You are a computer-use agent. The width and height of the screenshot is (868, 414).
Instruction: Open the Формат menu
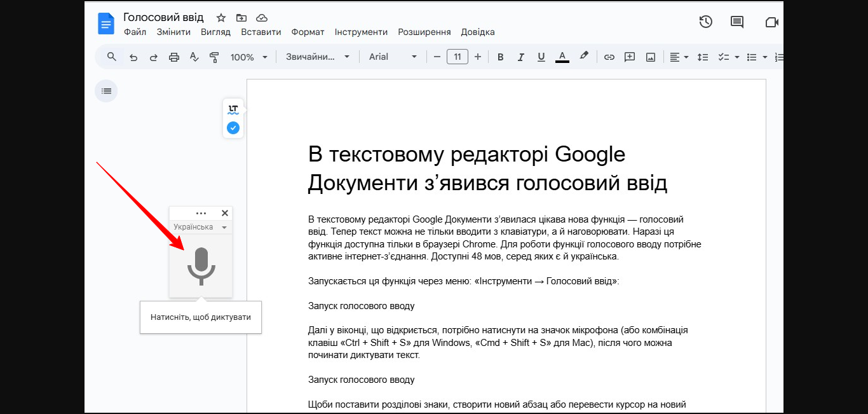308,32
